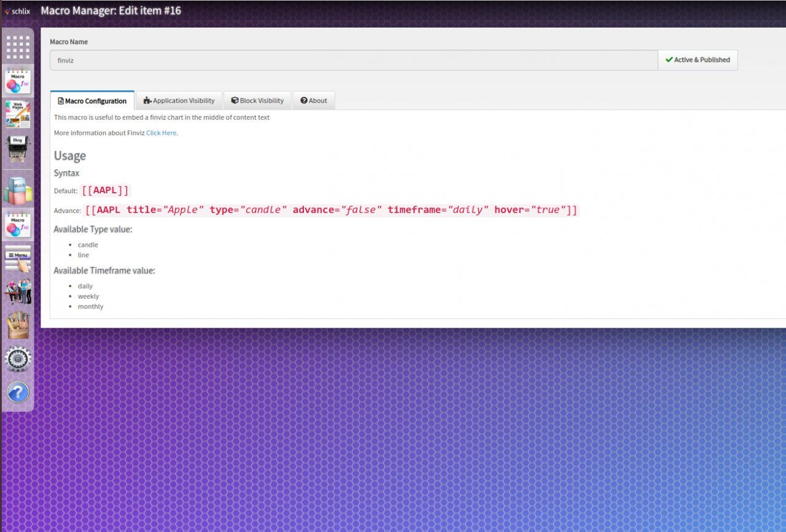
Task: Click the 'candle' type value
Action: (88, 245)
